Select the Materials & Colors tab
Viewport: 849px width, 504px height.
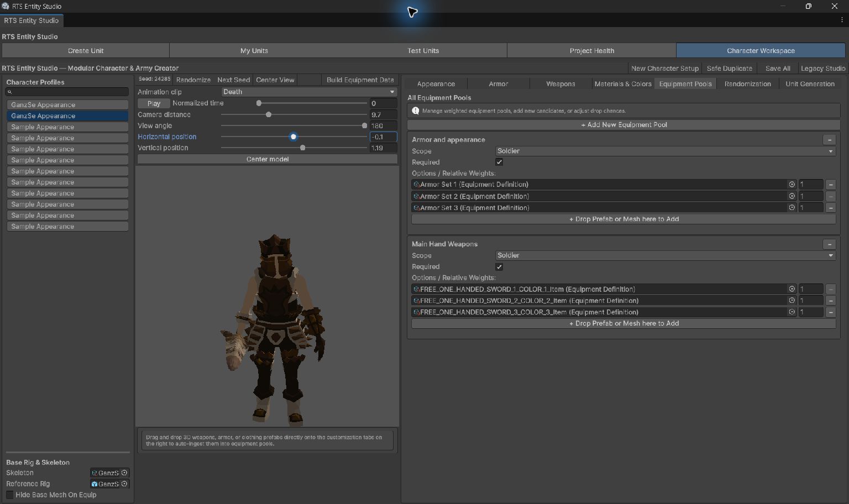623,84
